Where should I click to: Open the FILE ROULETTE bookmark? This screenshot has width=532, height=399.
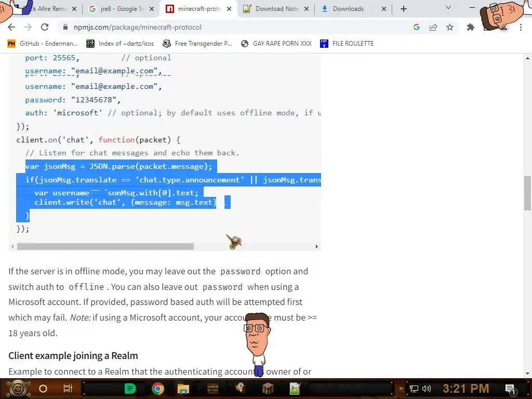click(347, 44)
